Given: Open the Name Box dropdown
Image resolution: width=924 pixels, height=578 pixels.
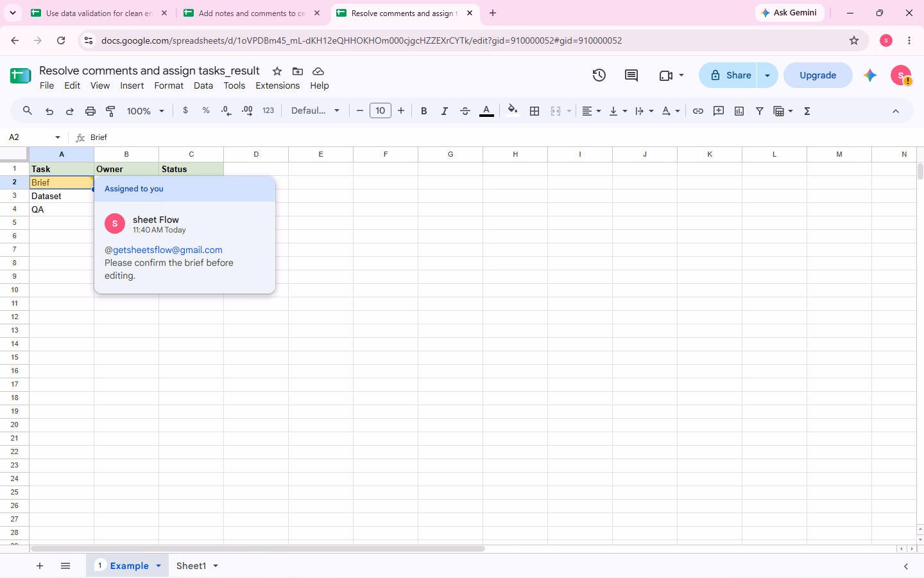Looking at the screenshot, I should click(58, 137).
